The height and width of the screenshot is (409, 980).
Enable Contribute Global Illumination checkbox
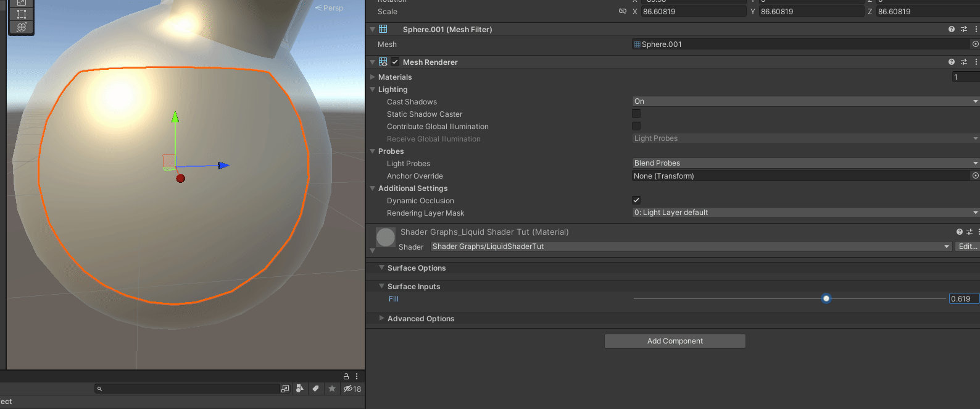pos(636,126)
